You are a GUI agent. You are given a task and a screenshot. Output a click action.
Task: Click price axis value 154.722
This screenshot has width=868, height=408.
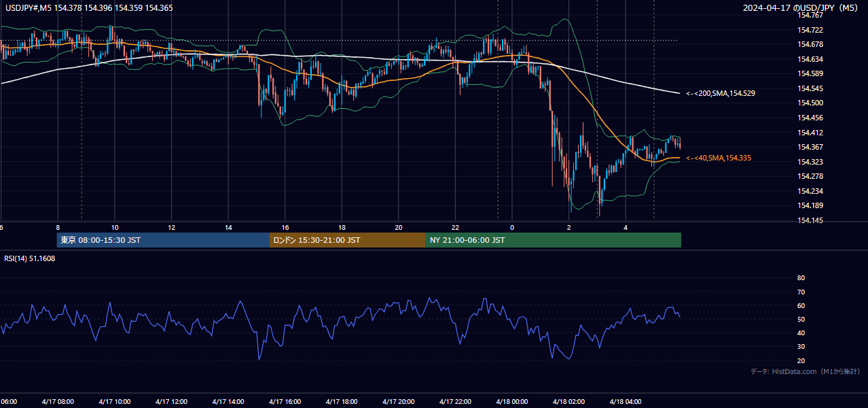[810, 30]
